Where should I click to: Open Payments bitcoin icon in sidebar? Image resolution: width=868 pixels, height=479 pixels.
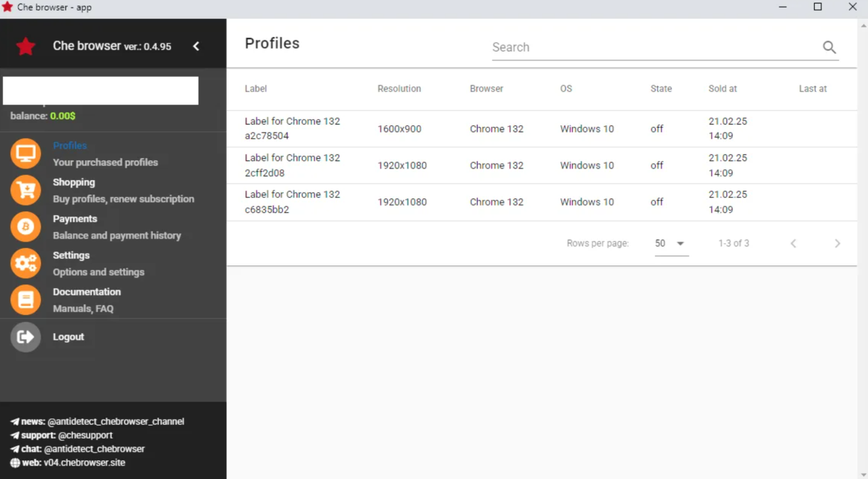[26, 226]
